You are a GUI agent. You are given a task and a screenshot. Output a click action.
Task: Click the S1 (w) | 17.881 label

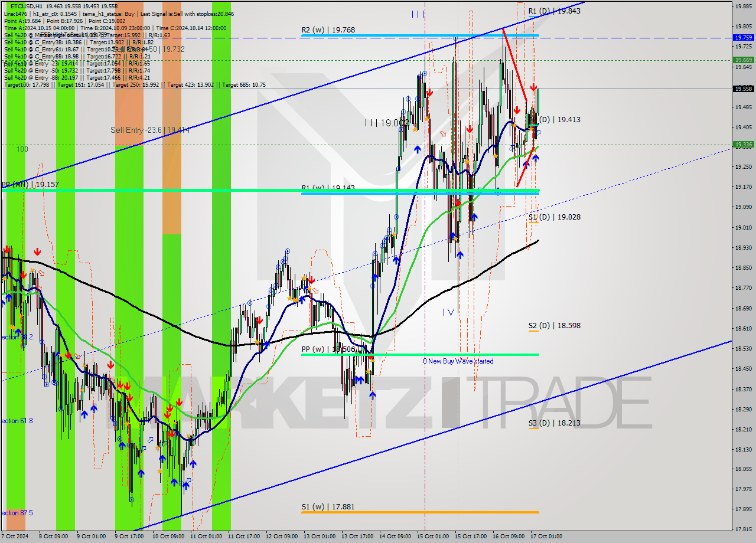[328, 506]
